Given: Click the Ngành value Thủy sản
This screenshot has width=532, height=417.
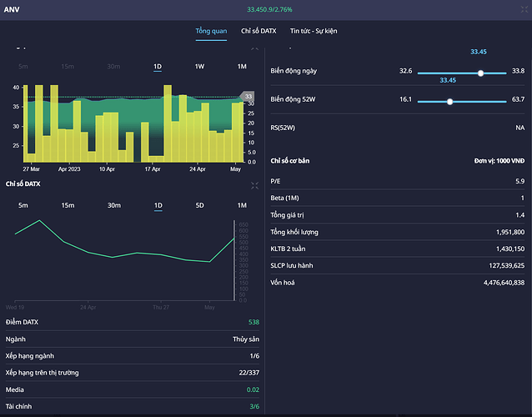Looking at the screenshot, I should click(x=246, y=339).
